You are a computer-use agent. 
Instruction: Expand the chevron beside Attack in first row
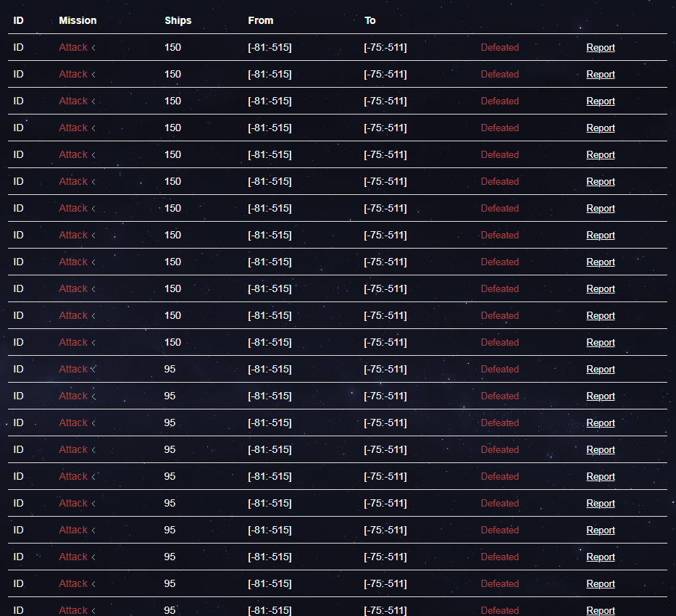point(93,48)
